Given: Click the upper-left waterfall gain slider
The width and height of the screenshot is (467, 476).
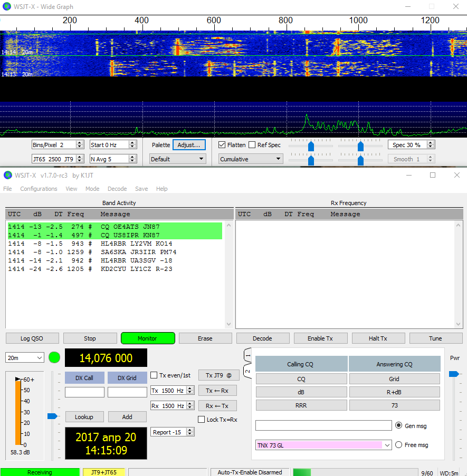Looking at the screenshot, I should coord(311,146).
